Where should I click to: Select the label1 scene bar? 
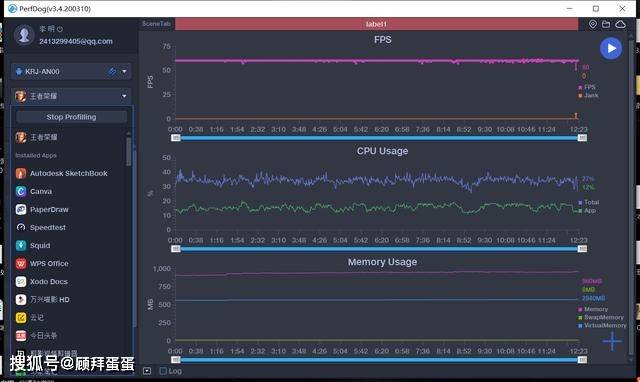tap(376, 24)
